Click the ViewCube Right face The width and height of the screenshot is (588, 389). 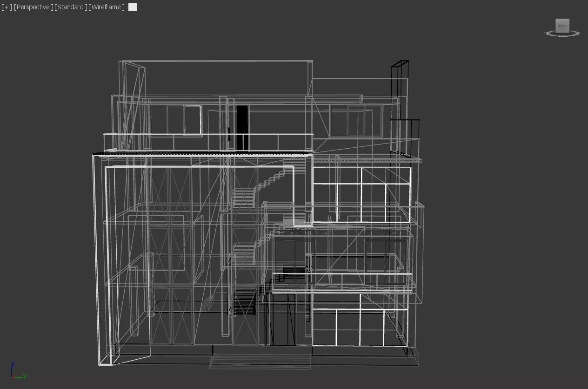(562, 26)
